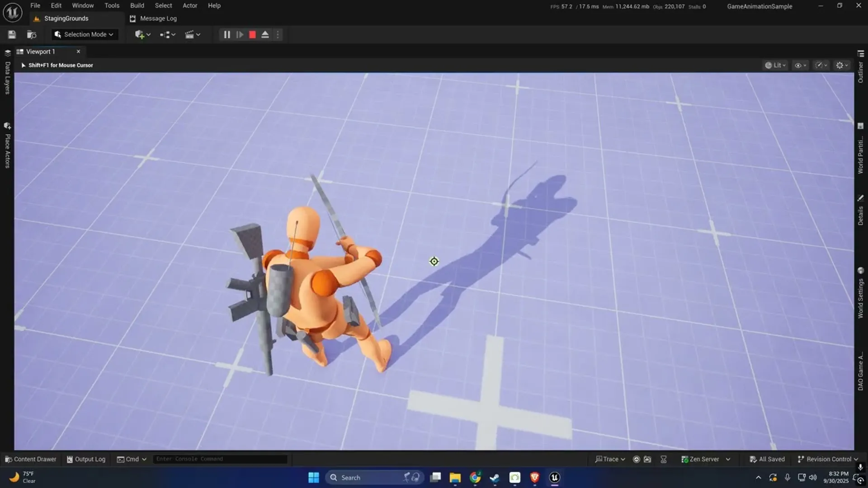Image resolution: width=868 pixels, height=488 pixels.
Task: Open the Blueprints toolbar icon
Action: pyautogui.click(x=166, y=34)
